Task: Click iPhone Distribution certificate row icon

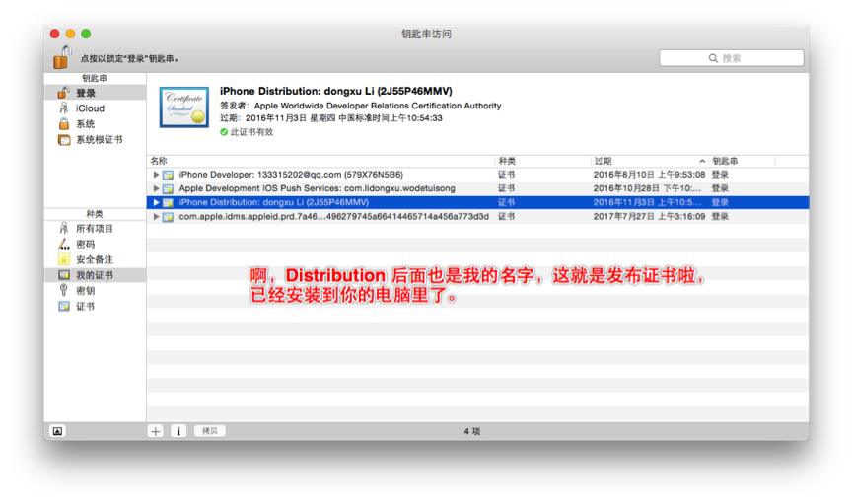Action: tap(168, 202)
